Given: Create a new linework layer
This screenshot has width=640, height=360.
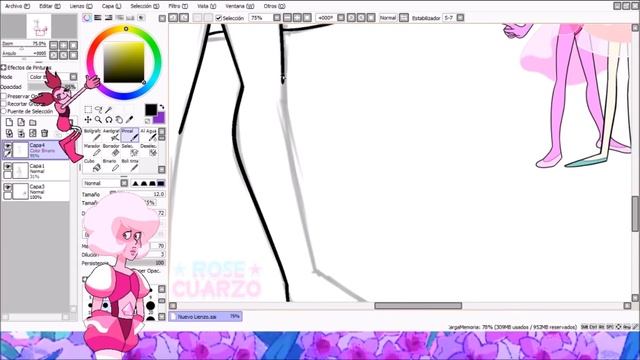Looking at the screenshot, I should point(21,122).
